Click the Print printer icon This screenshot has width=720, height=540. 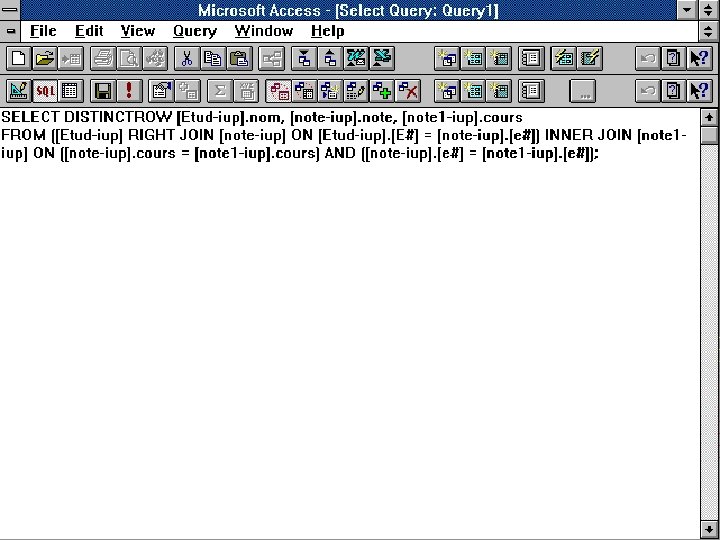pos(103,58)
